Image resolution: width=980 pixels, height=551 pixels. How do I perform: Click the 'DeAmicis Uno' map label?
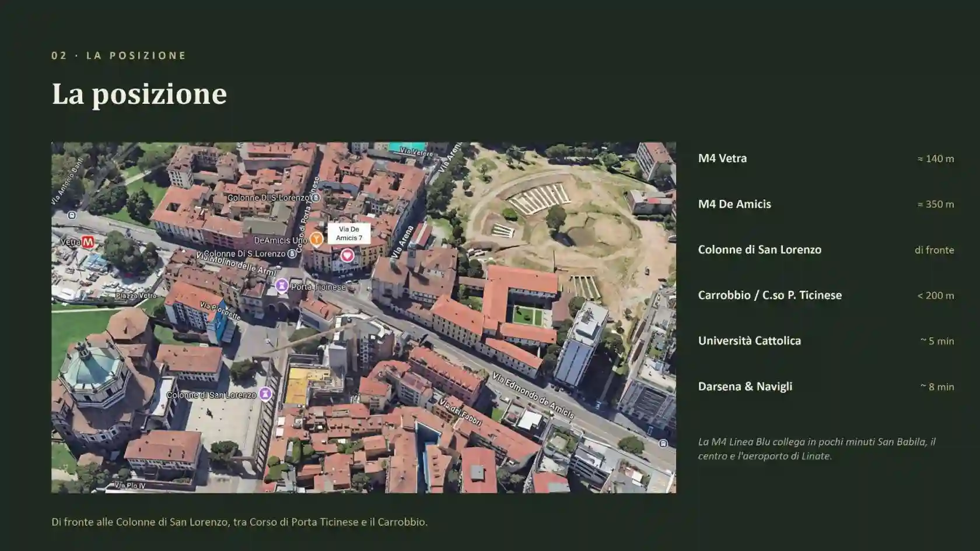tap(281, 240)
